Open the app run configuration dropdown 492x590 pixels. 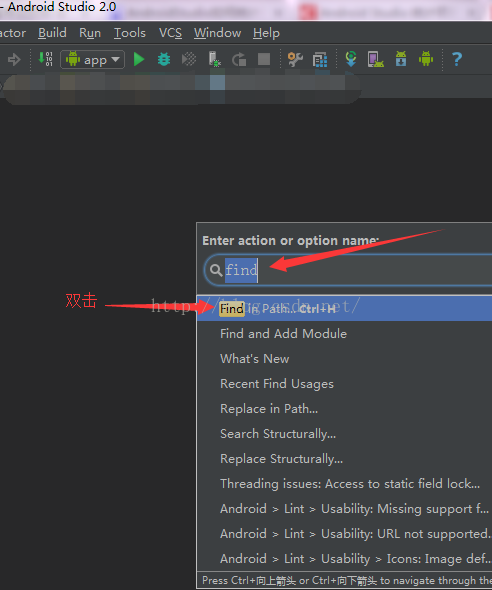pyautogui.click(x=93, y=59)
